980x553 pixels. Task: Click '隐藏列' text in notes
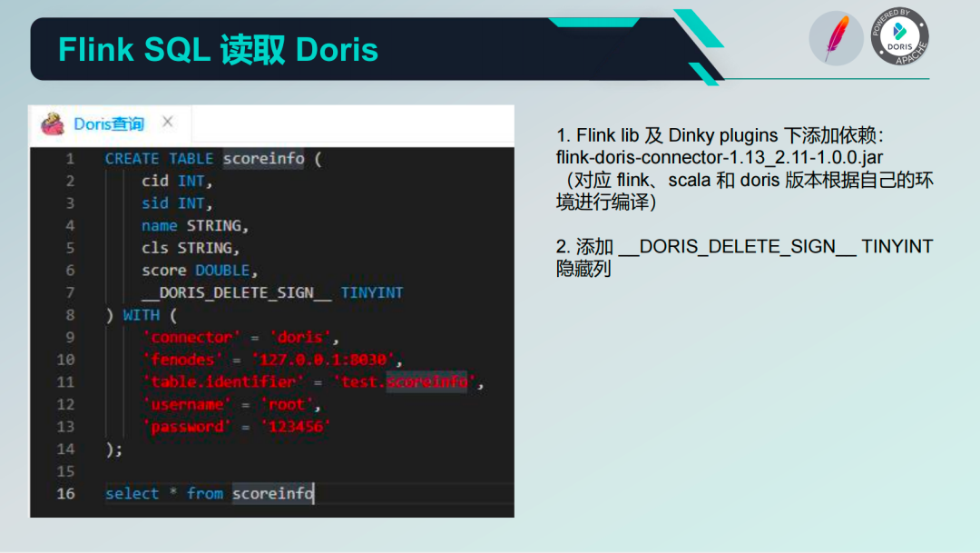tap(583, 269)
